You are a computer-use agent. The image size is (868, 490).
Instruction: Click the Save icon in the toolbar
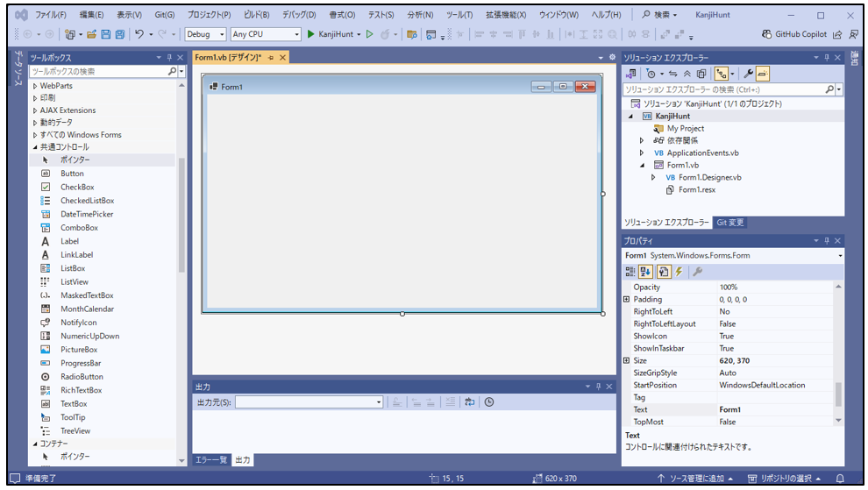pos(106,34)
